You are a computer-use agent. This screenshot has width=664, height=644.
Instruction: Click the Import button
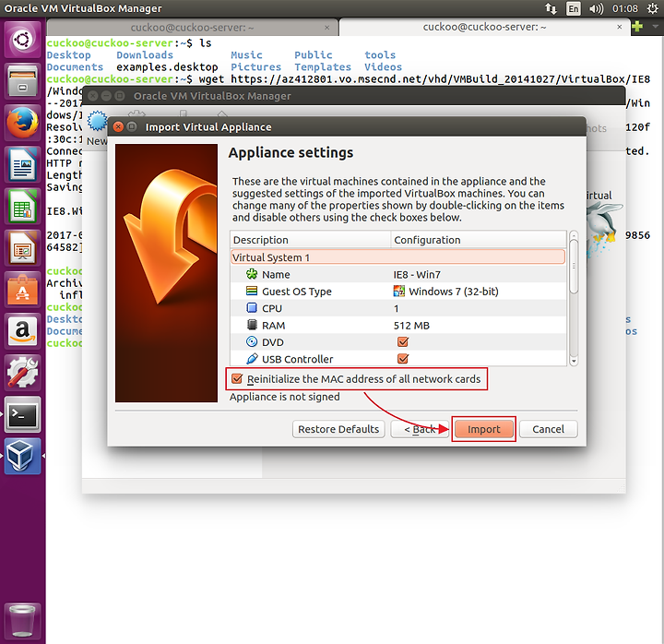pos(483,429)
